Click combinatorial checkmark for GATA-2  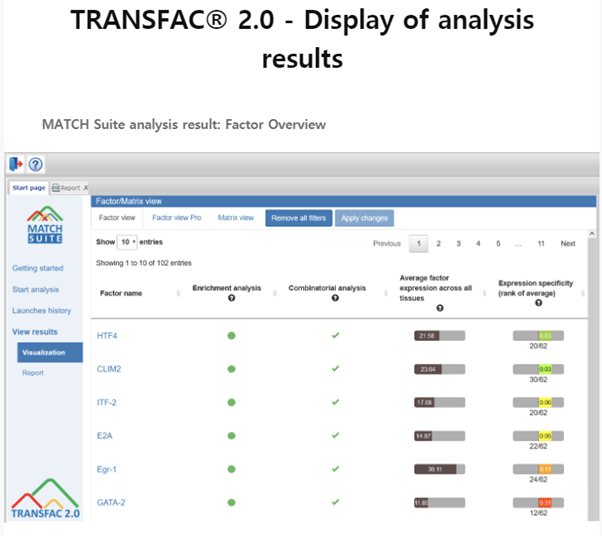[x=336, y=502]
